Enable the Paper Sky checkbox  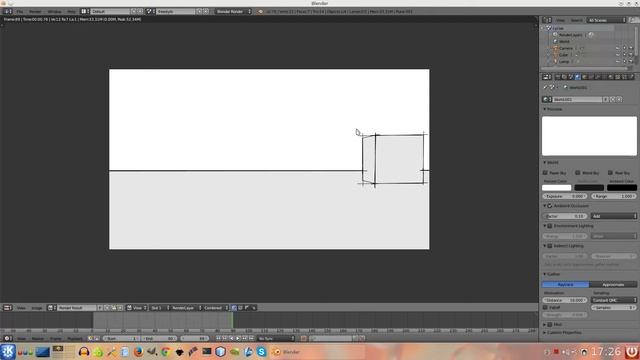[x=545, y=173]
